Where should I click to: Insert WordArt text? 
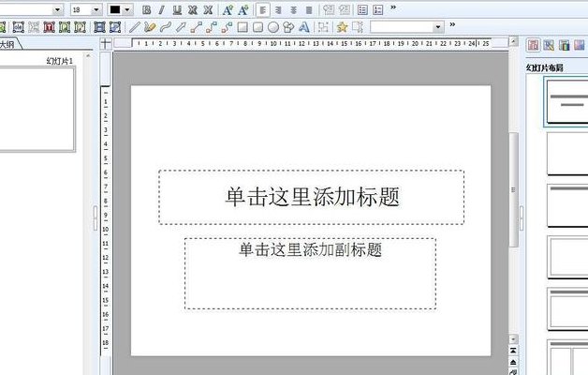tap(304, 27)
